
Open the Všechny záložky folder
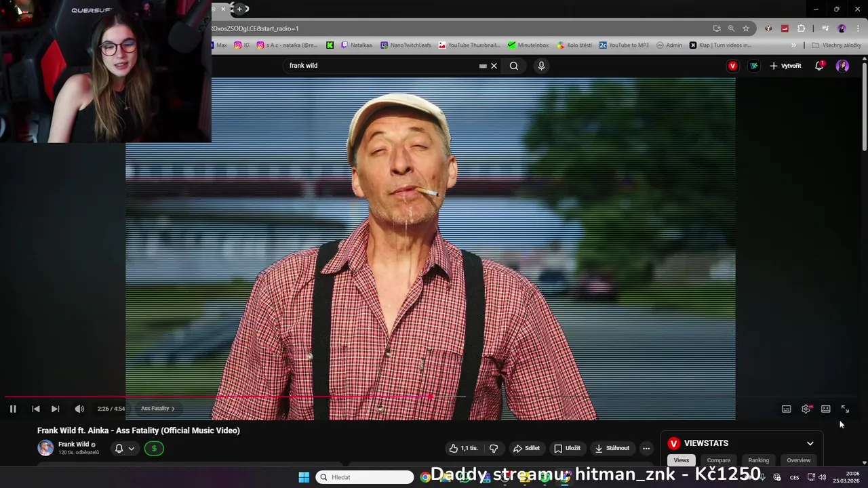coord(836,45)
